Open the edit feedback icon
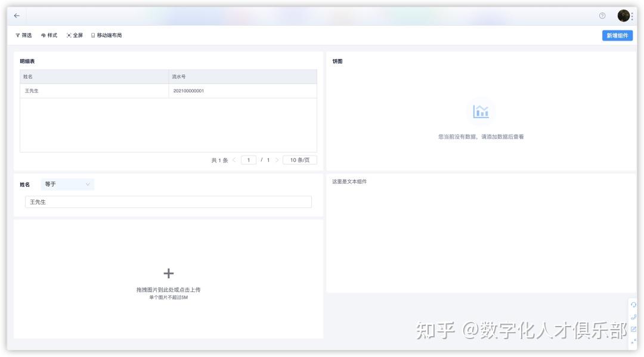Screen dimensions: 644x357 633,329
